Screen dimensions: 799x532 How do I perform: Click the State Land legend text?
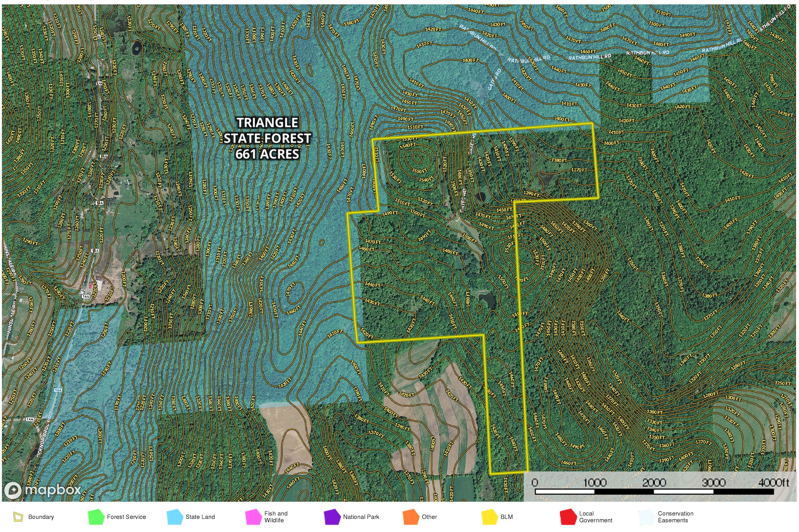pos(200,517)
